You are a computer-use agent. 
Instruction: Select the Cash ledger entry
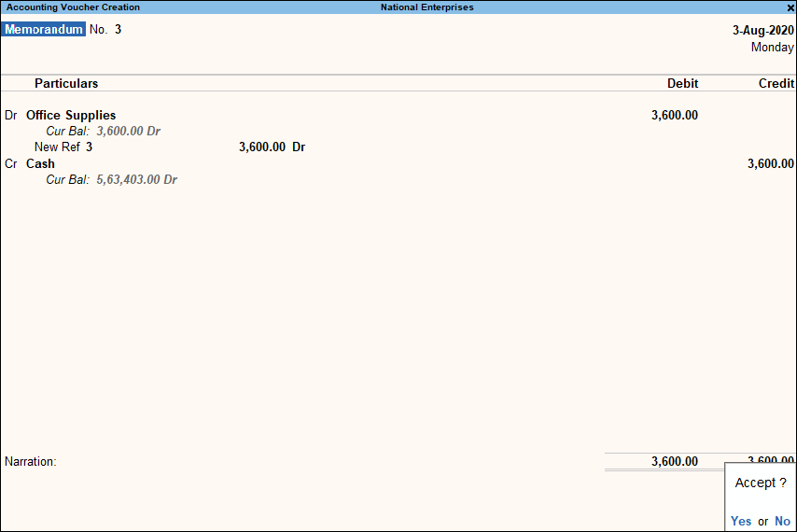pos(40,163)
